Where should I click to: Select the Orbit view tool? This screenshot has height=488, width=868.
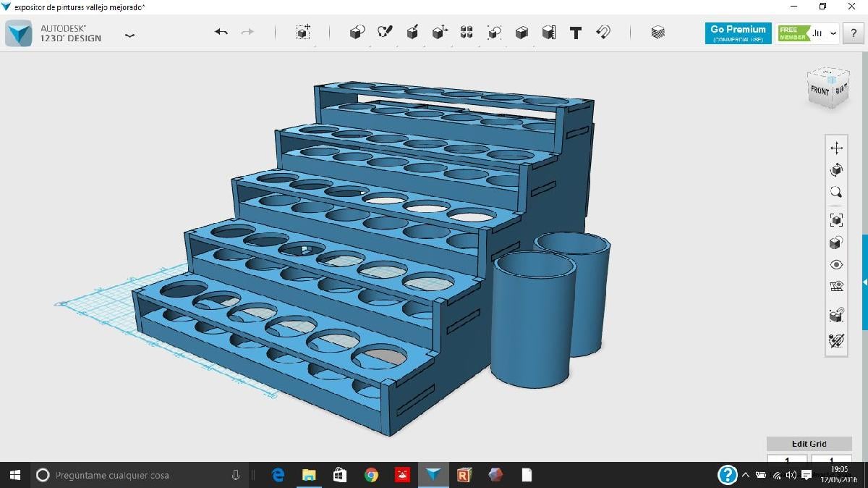click(836, 170)
